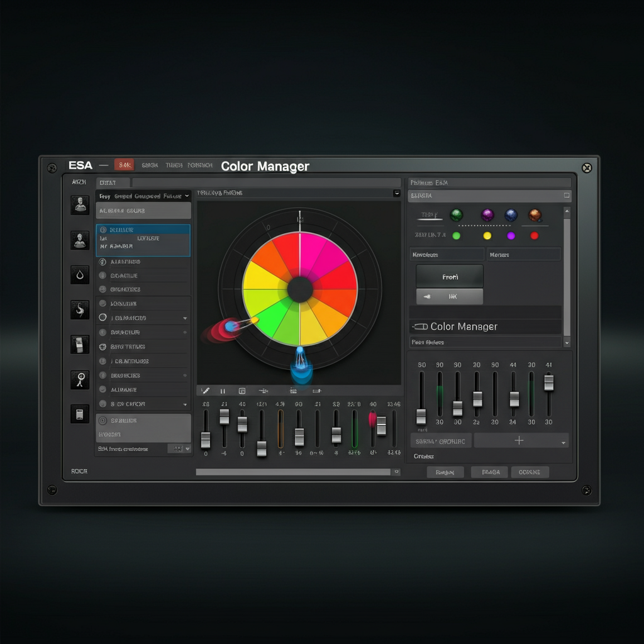Image resolution: width=644 pixels, height=644 pixels.
Task: Click the slider with the pink marker
Action: (373, 428)
